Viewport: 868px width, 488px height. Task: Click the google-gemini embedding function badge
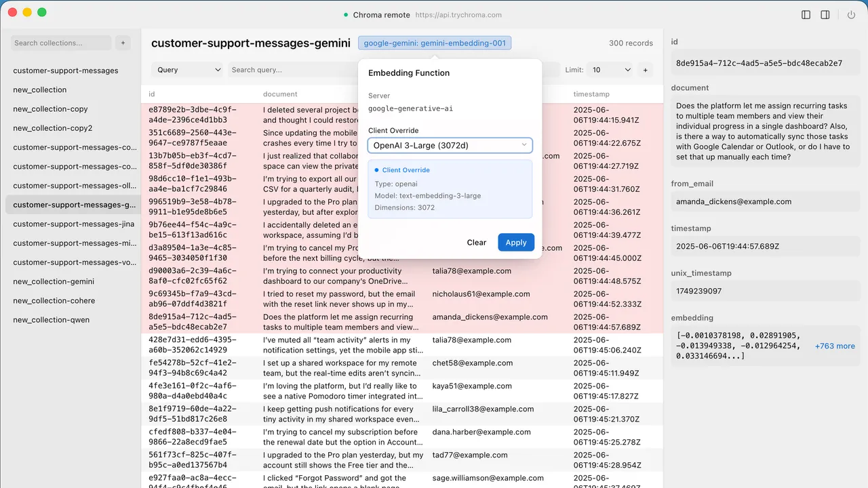[435, 43]
